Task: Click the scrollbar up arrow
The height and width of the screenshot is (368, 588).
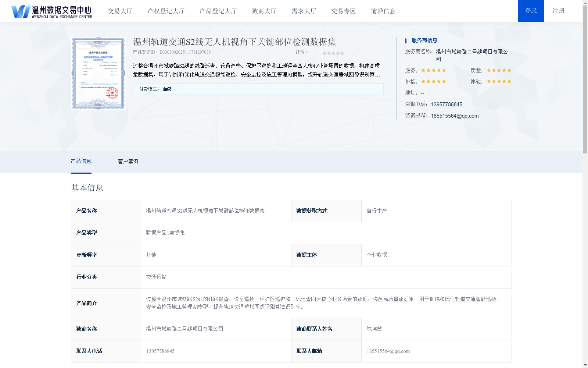Action: (585, 3)
